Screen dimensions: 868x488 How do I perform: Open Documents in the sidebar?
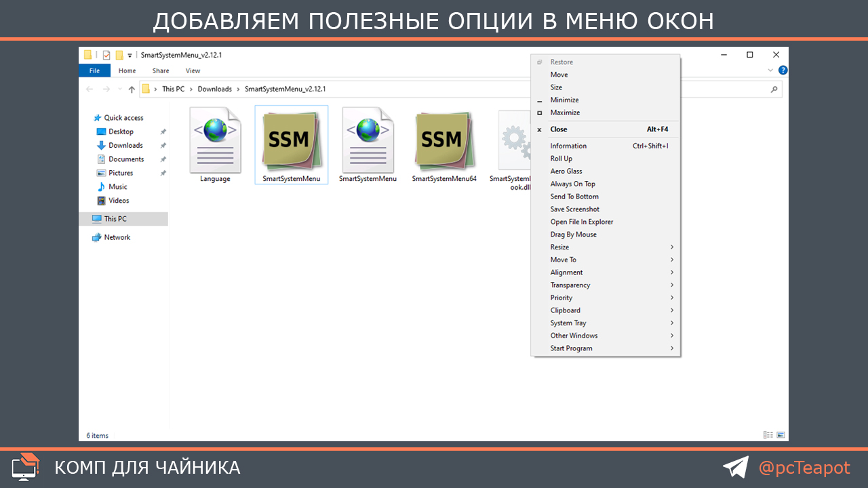tap(120, 159)
